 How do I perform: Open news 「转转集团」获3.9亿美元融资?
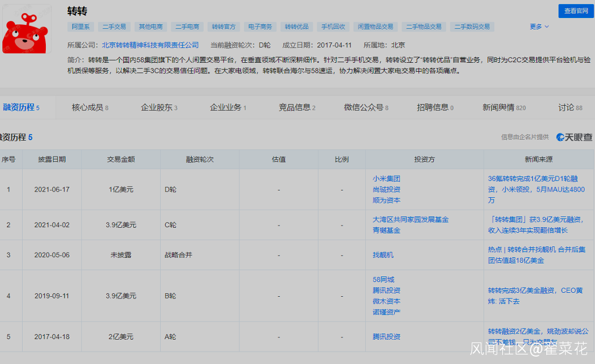pyautogui.click(x=536, y=225)
